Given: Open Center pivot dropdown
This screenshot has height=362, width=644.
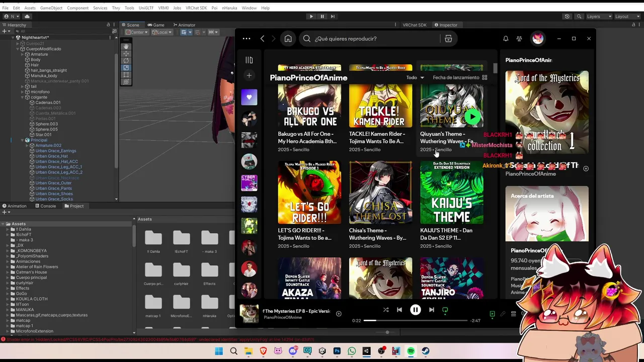Looking at the screenshot, I should coord(136,32).
